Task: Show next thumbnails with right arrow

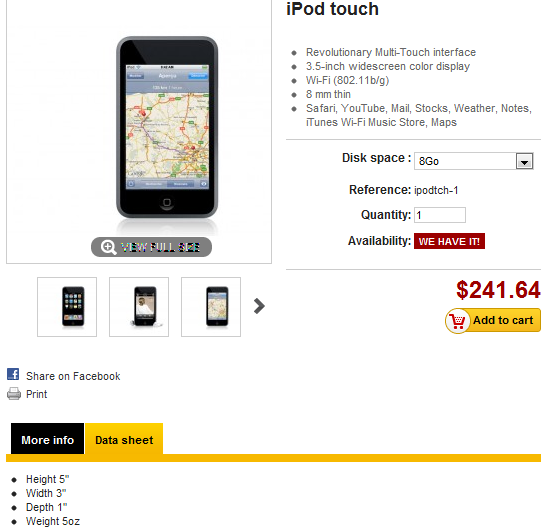Action: tap(259, 306)
